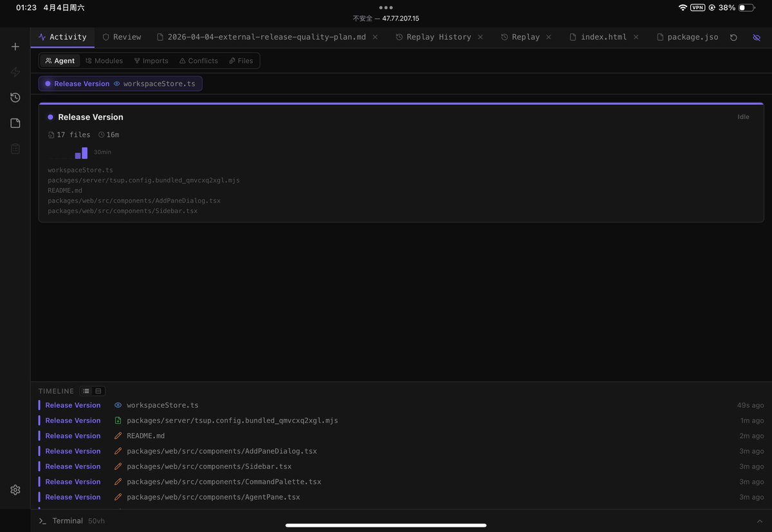The image size is (772, 532).
Task: Click the 17 files count
Action: pos(69,134)
